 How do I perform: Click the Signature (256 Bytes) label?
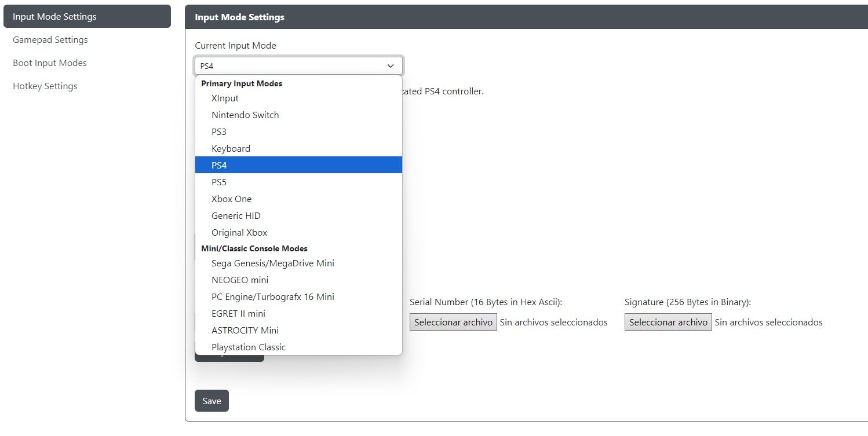[x=688, y=302]
